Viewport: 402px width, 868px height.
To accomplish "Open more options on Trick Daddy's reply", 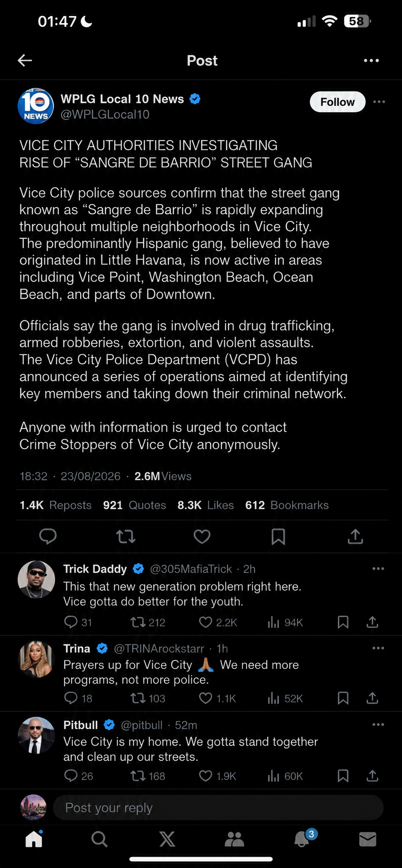I will (378, 569).
